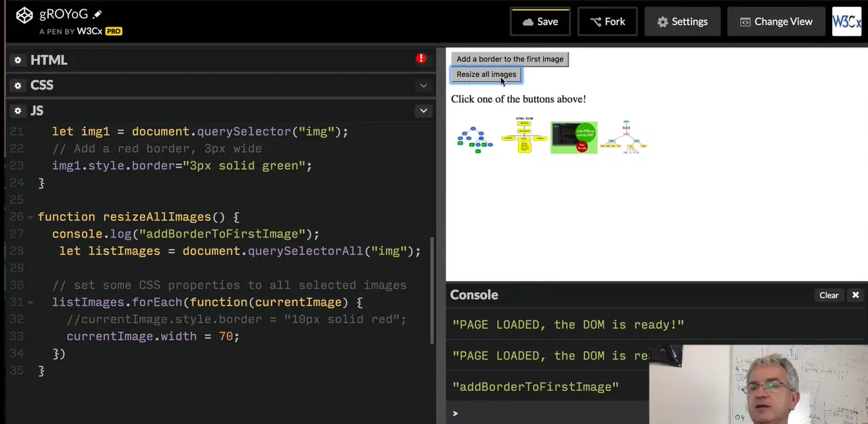Click the 'addBorderToFirstImage' console log line
868x424 pixels.
(536, 387)
